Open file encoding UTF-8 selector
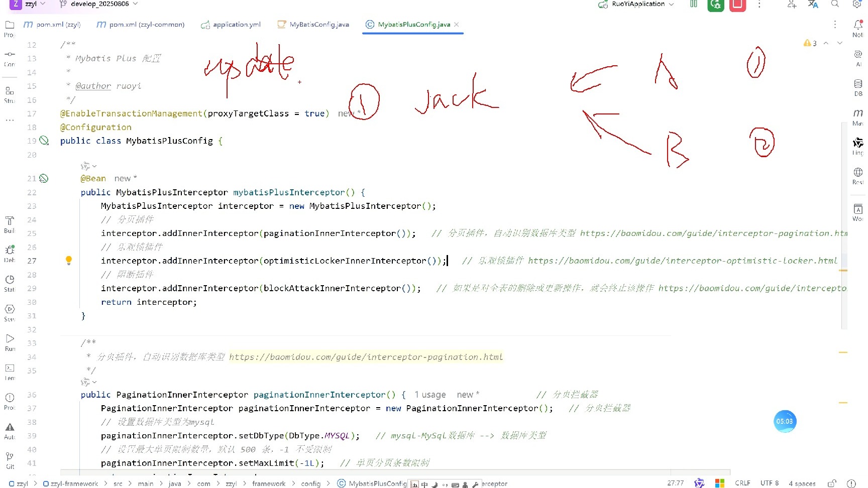Image resolution: width=868 pixels, height=488 pixels. click(770, 483)
